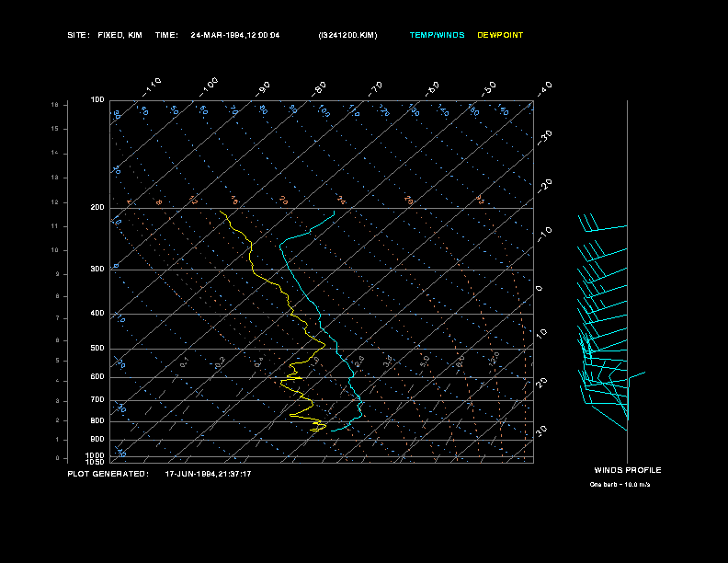
Task: Click the One barb = 10.0 m/s note
Action: tap(620, 485)
